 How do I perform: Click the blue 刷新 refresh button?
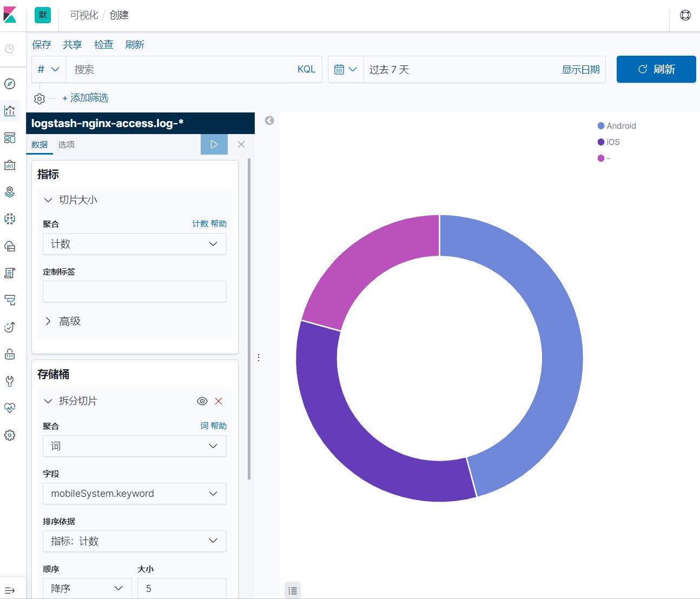click(x=656, y=69)
